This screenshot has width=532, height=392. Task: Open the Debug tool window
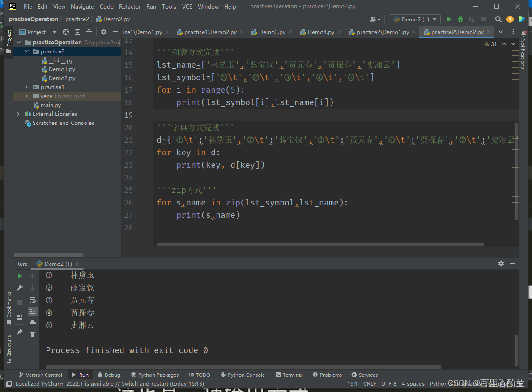(109, 375)
